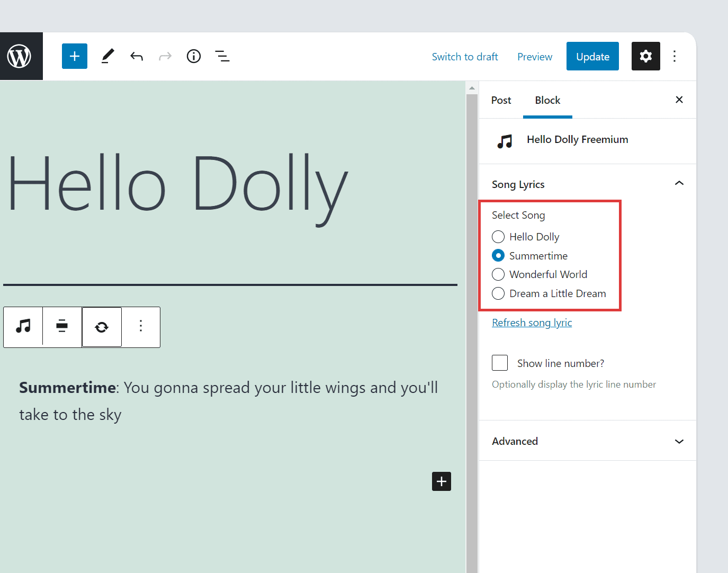Click Switch to draft
Screen dimensions: 728x573
click(465, 57)
